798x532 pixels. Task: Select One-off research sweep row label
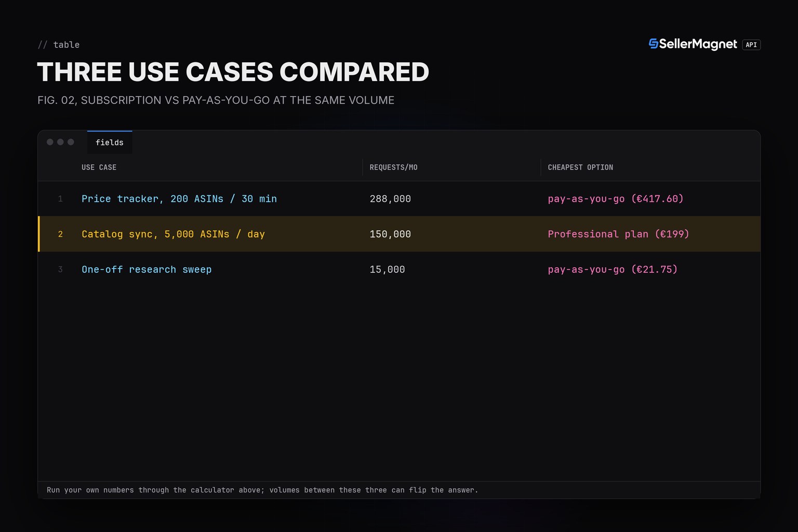[147, 270]
